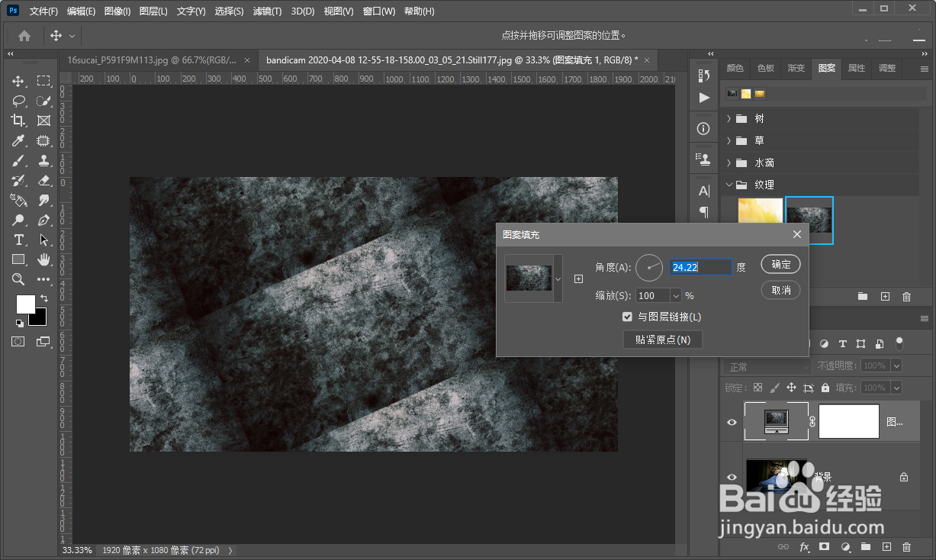The height and width of the screenshot is (560, 936).
Task: Select the Paint Bucket tool
Action: [18, 200]
